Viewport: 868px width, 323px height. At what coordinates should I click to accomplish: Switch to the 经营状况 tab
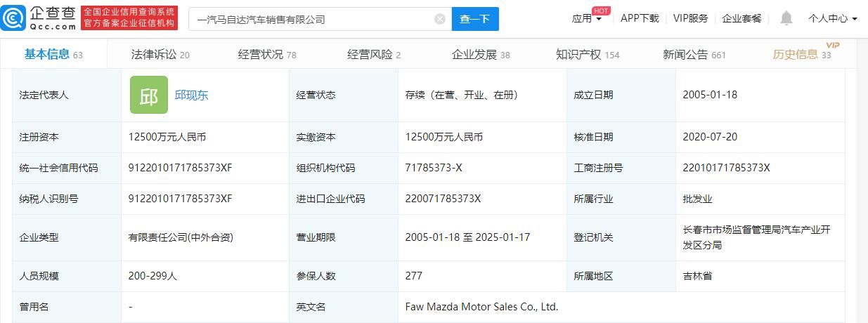[267, 54]
